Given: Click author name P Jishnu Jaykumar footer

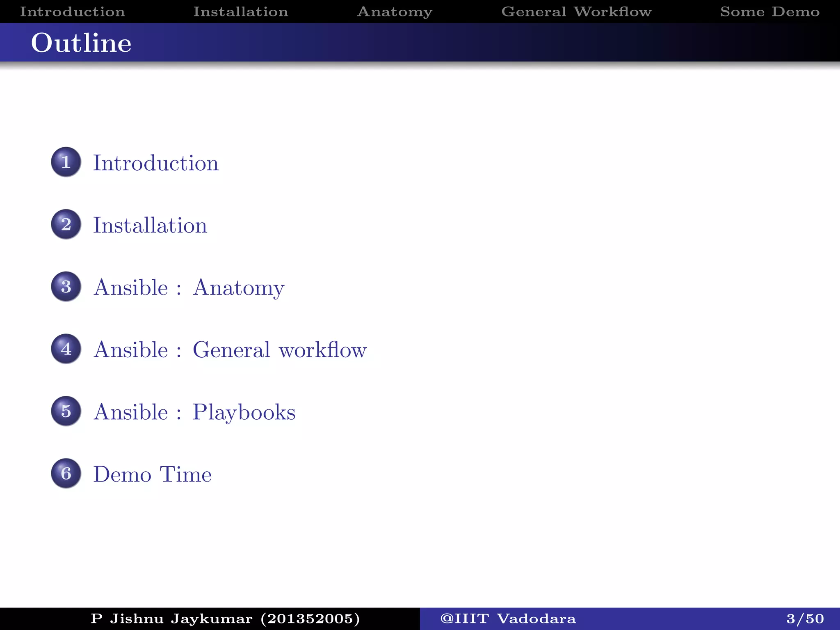Looking at the screenshot, I should 225,619.
